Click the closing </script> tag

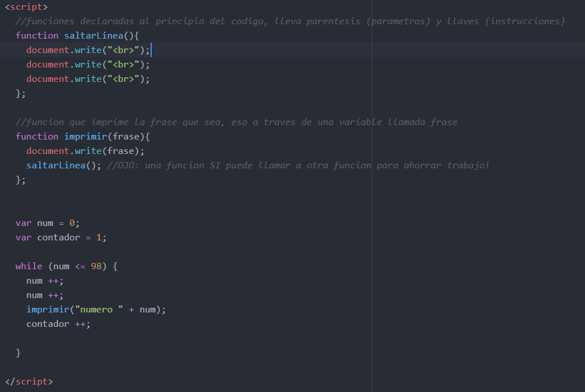[x=27, y=381]
